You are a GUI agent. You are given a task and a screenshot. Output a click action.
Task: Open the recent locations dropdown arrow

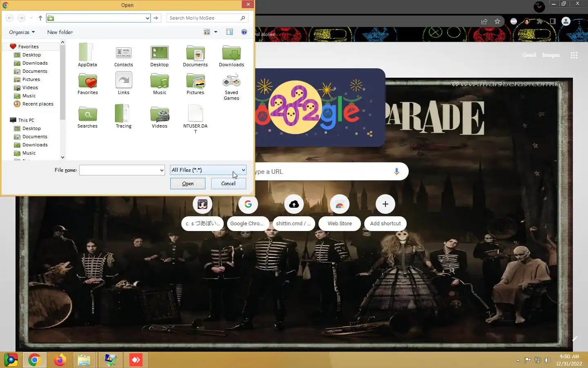31,18
